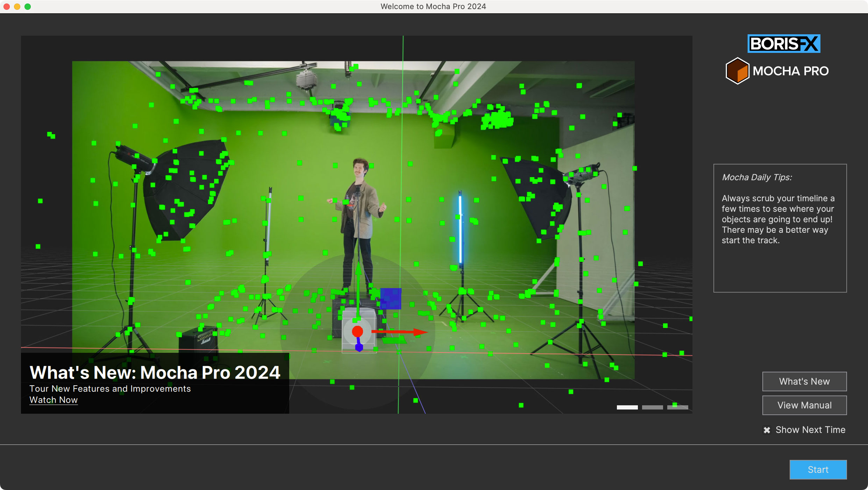This screenshot has height=490, width=868.
Task: Minimize the window using the yellow button
Action: click(x=17, y=6)
